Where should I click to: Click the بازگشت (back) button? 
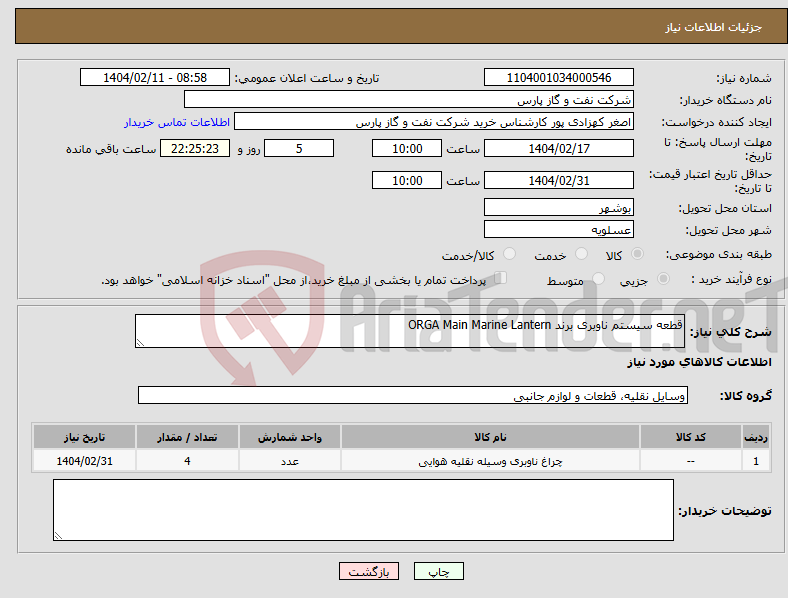click(369, 571)
